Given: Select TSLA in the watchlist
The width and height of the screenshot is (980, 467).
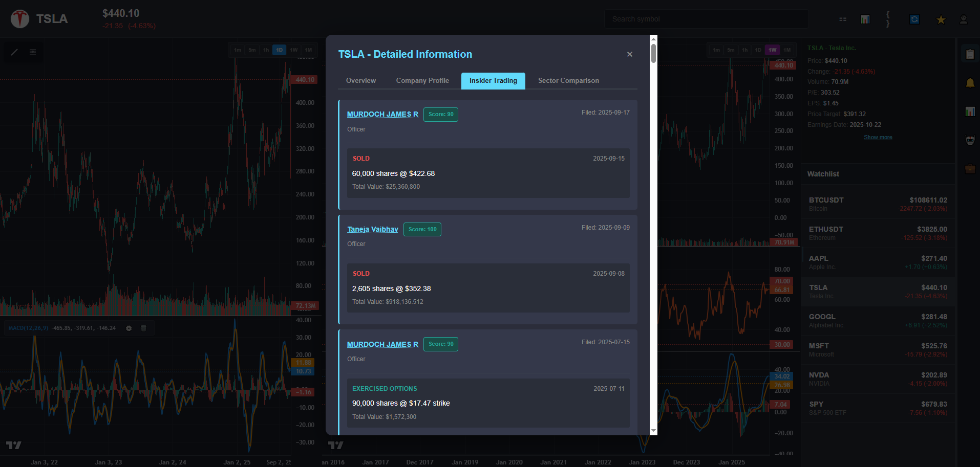Looking at the screenshot, I should pyautogui.click(x=878, y=292).
